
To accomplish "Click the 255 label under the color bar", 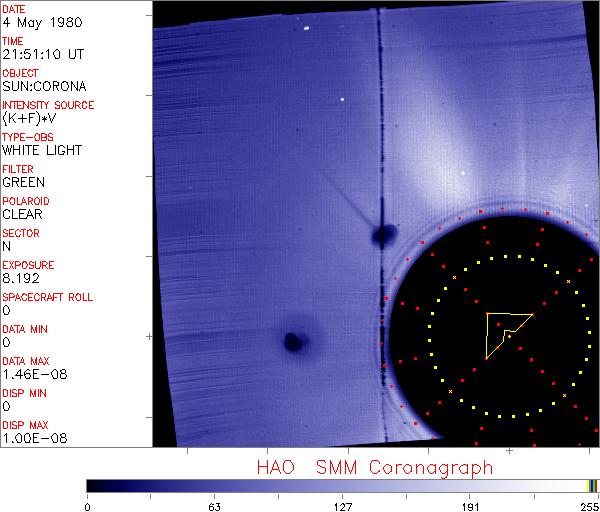I will (x=587, y=505).
